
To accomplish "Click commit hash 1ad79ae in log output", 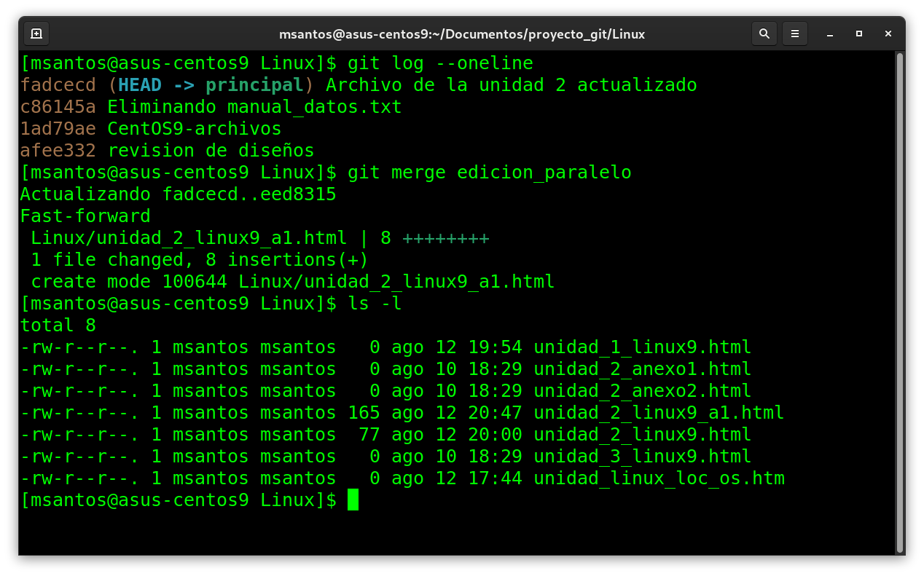I will [x=58, y=129].
